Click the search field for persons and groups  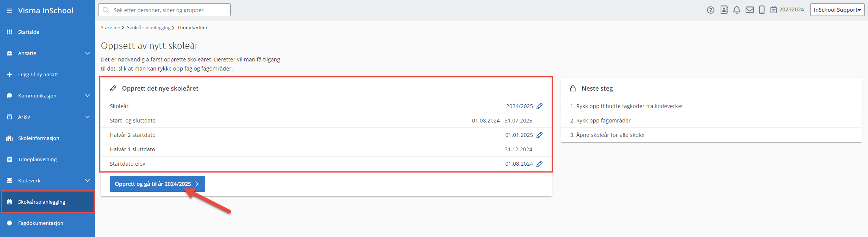pyautogui.click(x=164, y=10)
